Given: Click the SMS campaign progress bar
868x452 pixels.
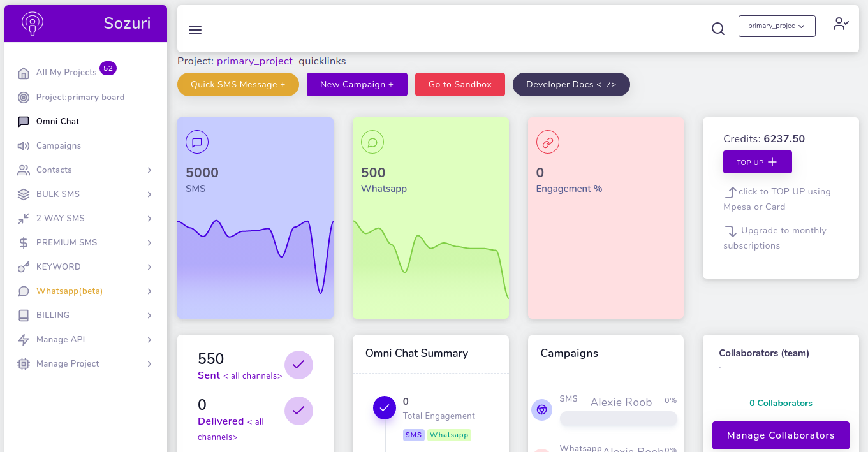Looking at the screenshot, I should (x=618, y=418).
